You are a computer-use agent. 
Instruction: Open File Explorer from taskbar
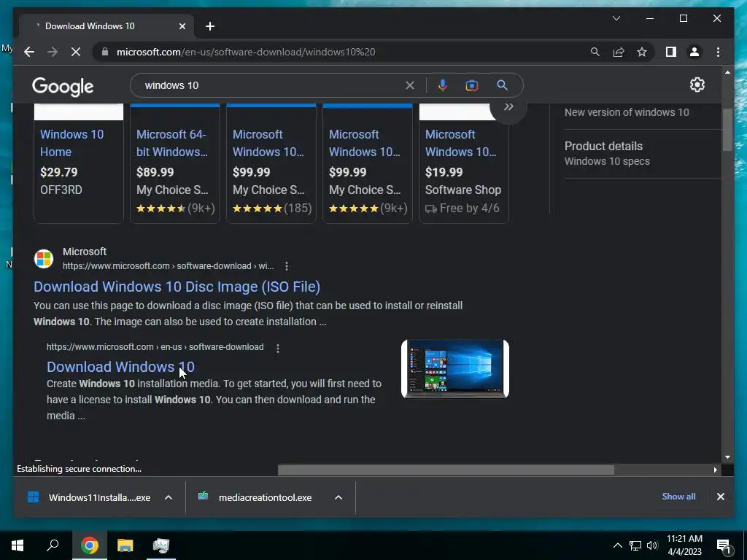click(x=125, y=545)
